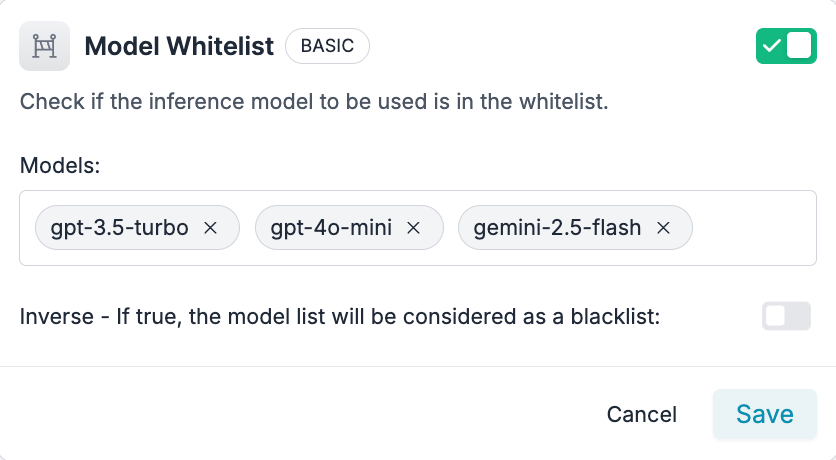Select the gemini-2.5-flash chip label
Image resolution: width=836 pixels, height=460 pixels.
click(x=557, y=228)
